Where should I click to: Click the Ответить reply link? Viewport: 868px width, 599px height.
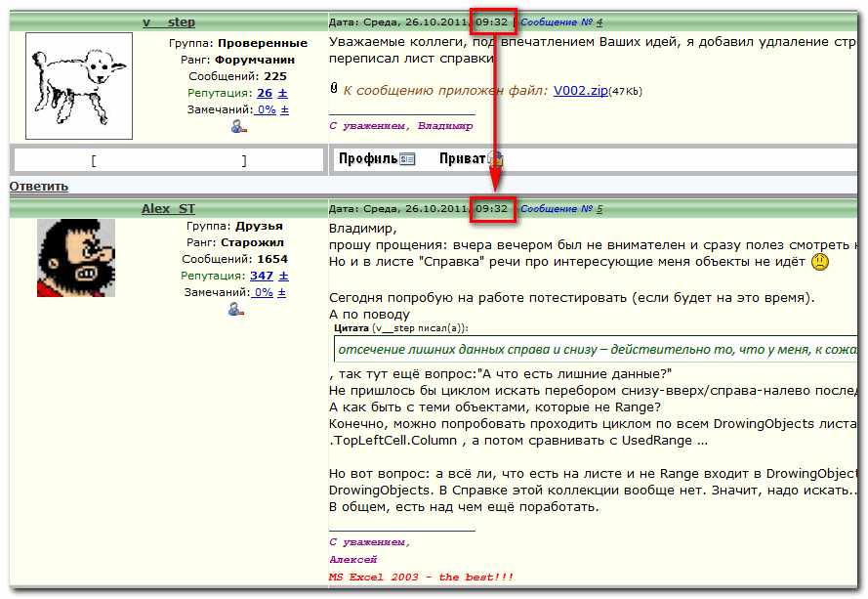coord(39,187)
